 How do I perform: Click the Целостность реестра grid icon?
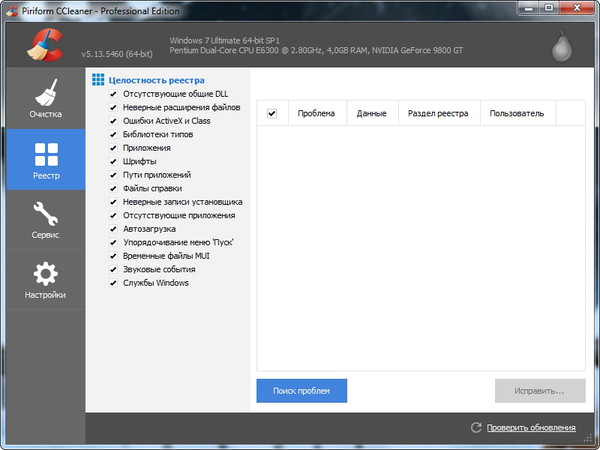(x=98, y=80)
